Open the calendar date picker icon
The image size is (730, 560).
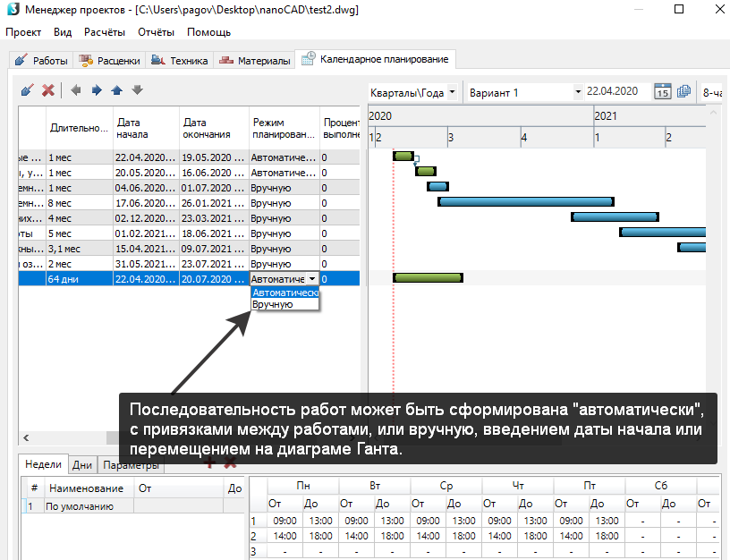click(663, 91)
